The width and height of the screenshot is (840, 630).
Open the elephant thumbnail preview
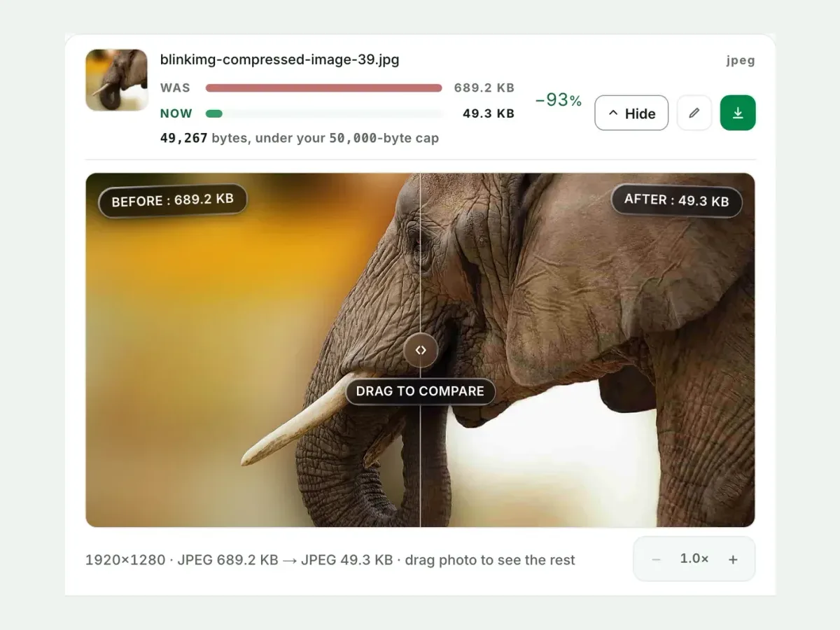point(117,80)
